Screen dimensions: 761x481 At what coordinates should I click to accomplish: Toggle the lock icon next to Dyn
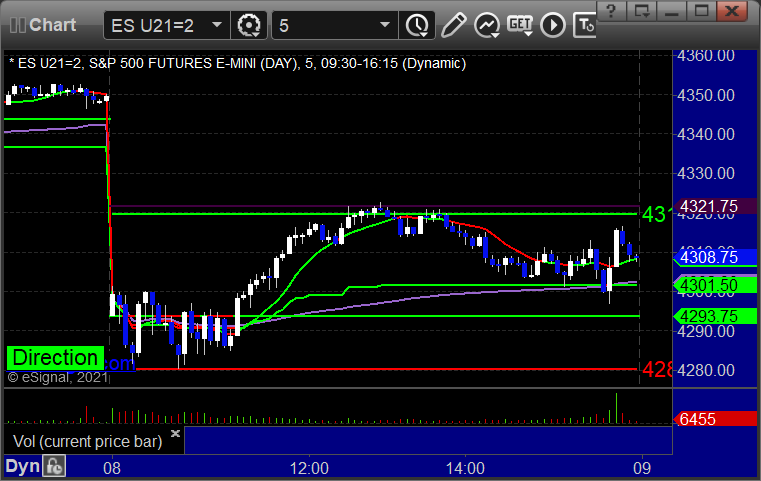[x=54, y=466]
